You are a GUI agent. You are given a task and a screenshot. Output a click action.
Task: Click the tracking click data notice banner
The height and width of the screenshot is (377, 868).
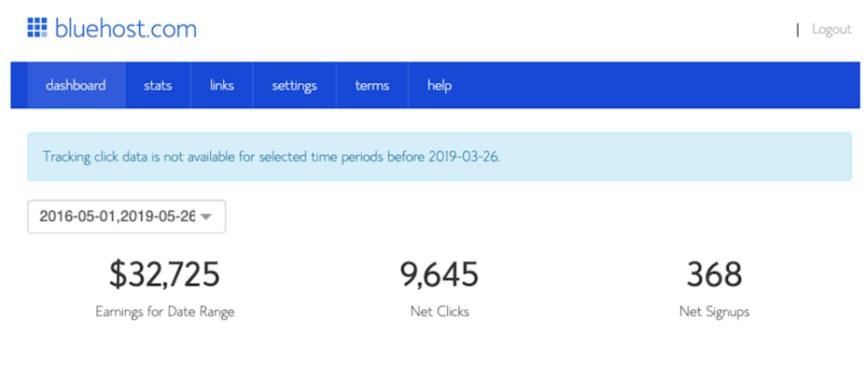tap(440, 156)
